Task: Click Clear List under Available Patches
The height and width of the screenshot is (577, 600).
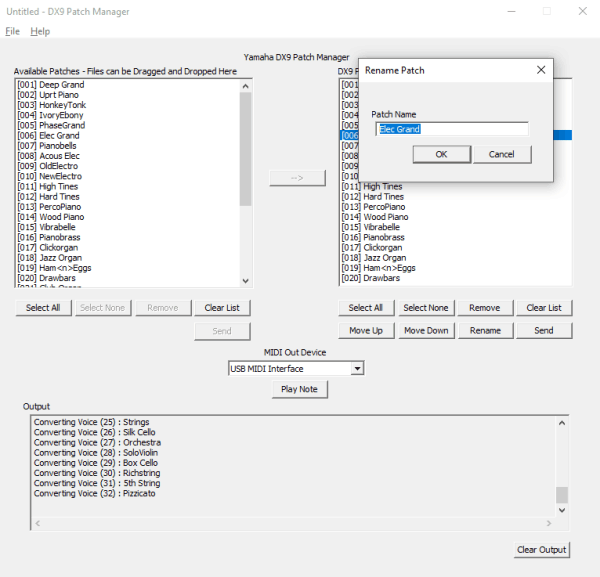Action: pyautogui.click(x=222, y=308)
